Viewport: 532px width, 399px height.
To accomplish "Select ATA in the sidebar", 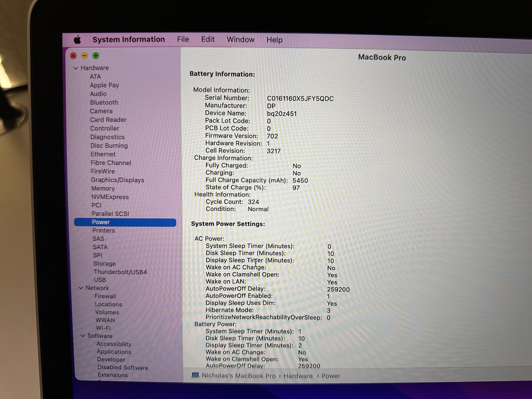I will click(95, 76).
